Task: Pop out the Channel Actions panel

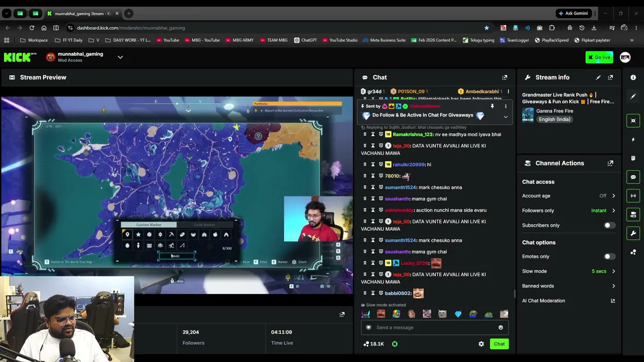Action: [610, 163]
